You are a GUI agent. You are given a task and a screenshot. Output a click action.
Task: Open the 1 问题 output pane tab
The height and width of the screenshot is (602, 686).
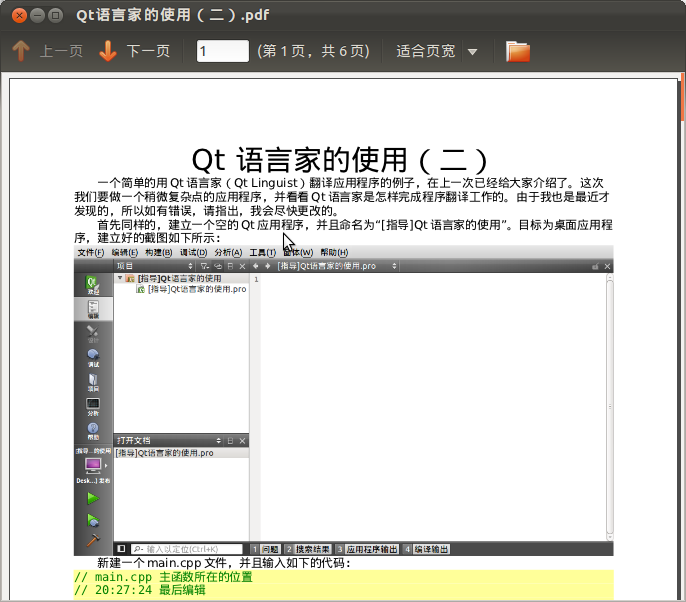(265, 549)
